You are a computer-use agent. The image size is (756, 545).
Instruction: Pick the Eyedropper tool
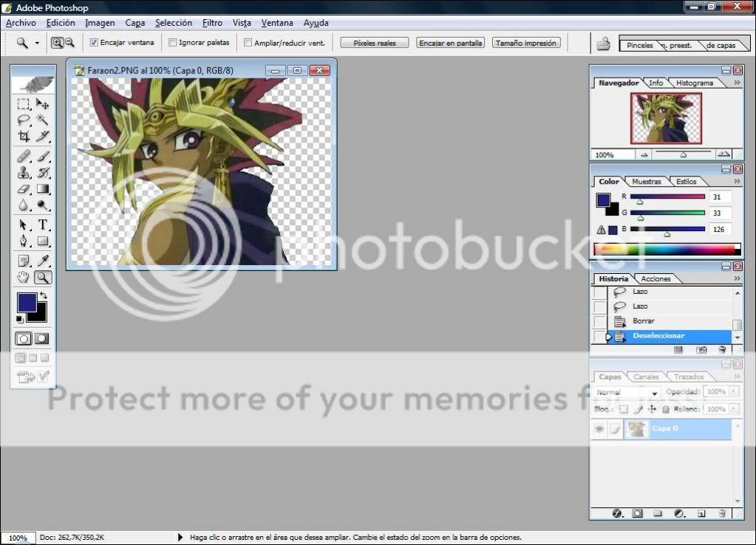pos(43,260)
